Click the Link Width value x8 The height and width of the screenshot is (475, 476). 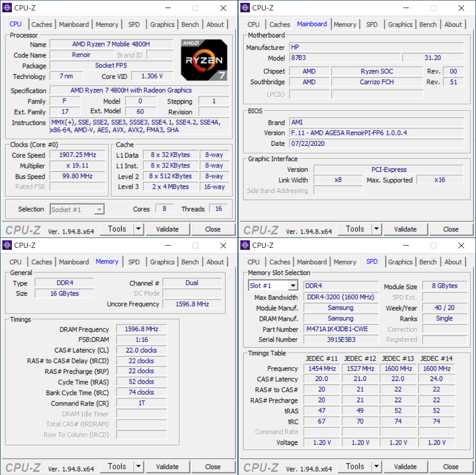pos(338,180)
